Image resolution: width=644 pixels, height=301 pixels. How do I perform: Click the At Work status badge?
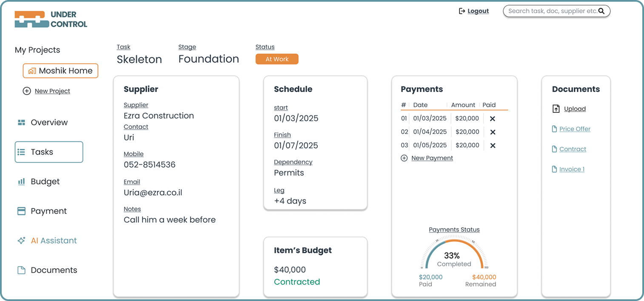coord(277,59)
